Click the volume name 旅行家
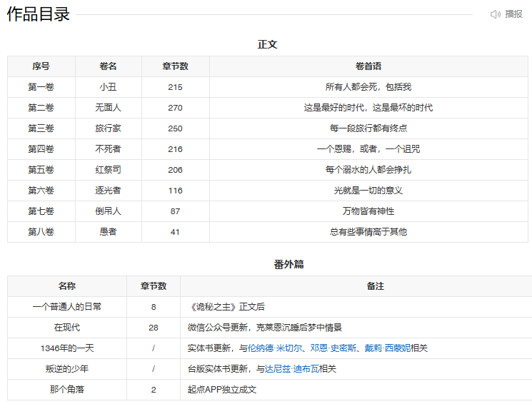Viewport: 532px width, 404px height. (x=109, y=128)
